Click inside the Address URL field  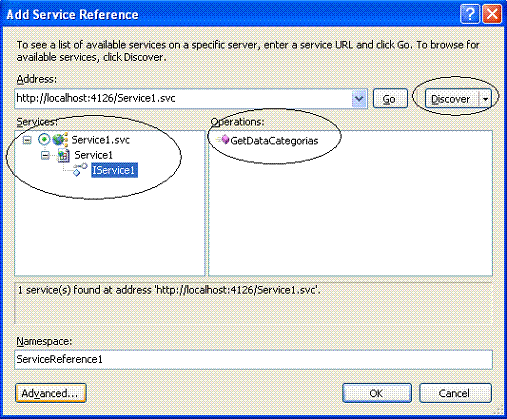coord(183,99)
